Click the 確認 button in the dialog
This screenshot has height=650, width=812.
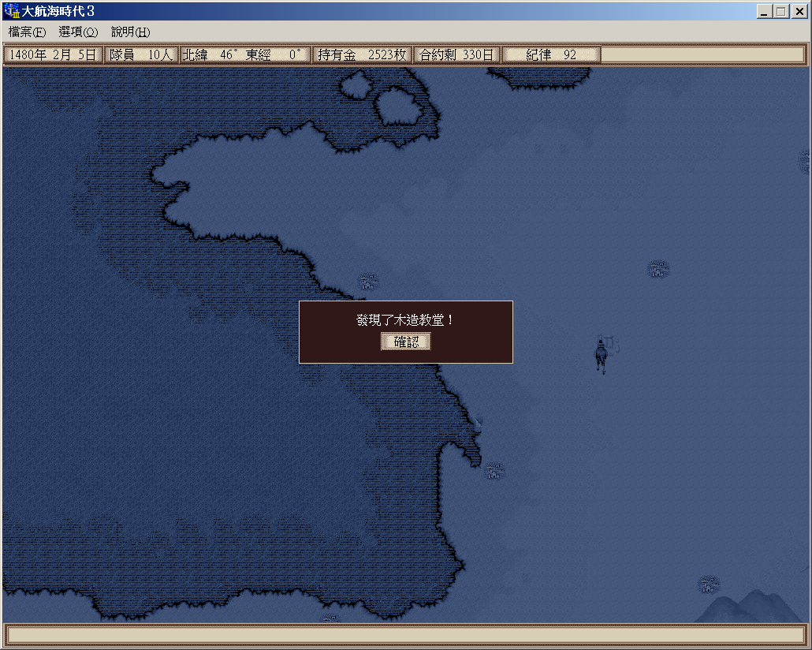(406, 342)
